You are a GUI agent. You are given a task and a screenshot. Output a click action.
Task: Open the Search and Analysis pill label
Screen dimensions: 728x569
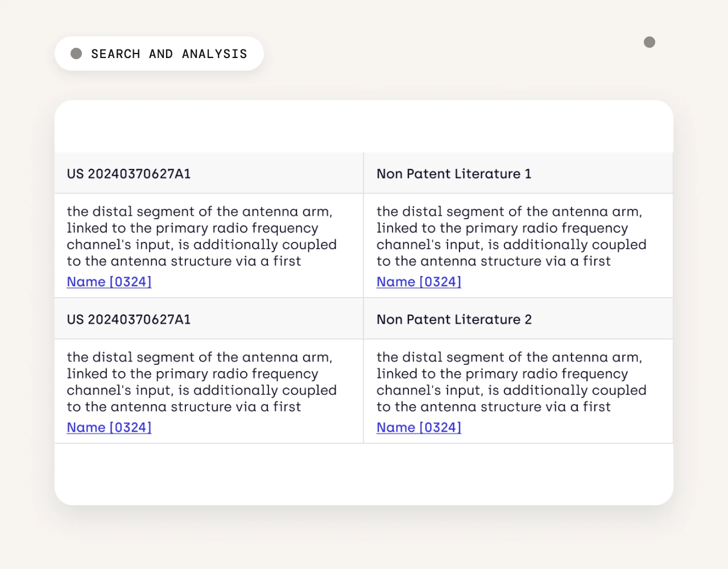click(159, 53)
